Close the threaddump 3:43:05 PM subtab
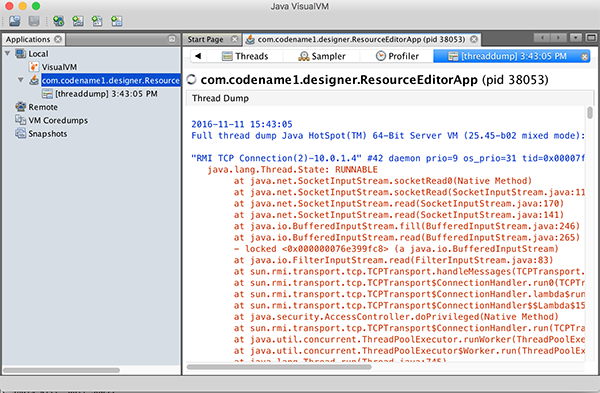Screen dimensions: 600x393 pyautogui.click(x=585, y=57)
